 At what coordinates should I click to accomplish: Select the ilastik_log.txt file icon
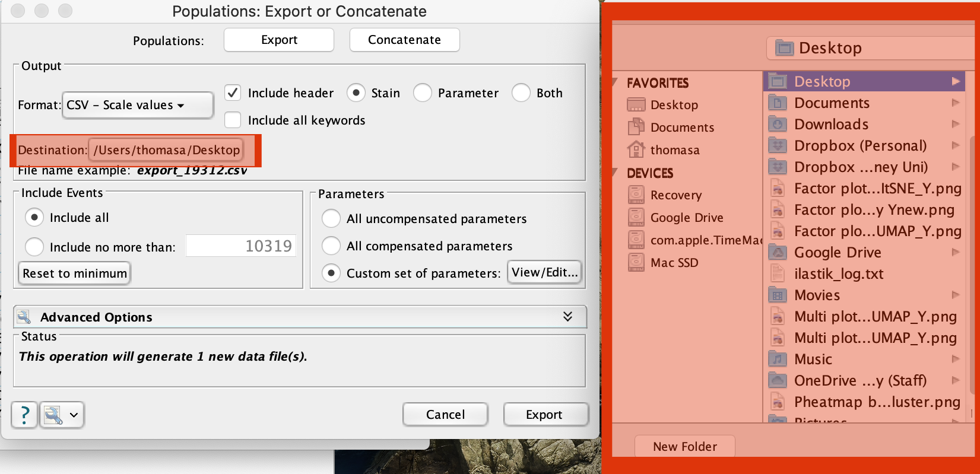(778, 274)
